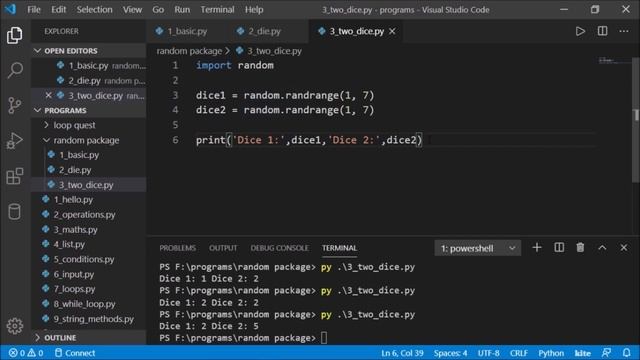Open the Search view in activity bar
This screenshot has width=640, height=360.
pos(15,70)
